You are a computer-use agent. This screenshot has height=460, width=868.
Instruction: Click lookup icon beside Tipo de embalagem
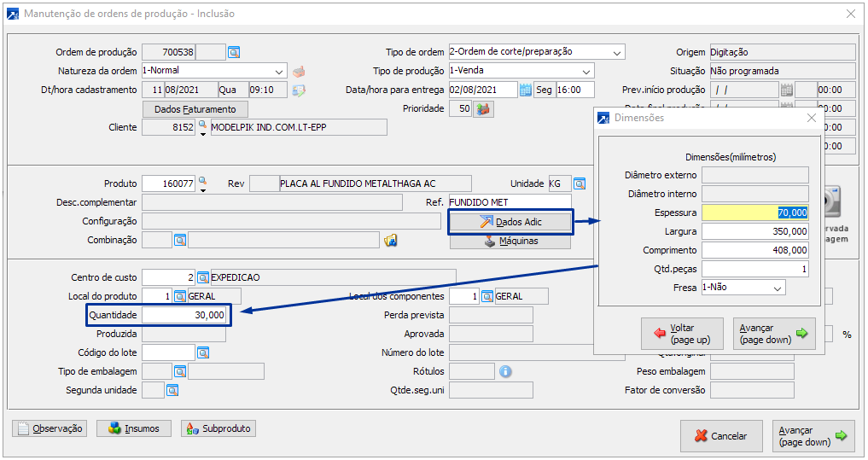180,371
